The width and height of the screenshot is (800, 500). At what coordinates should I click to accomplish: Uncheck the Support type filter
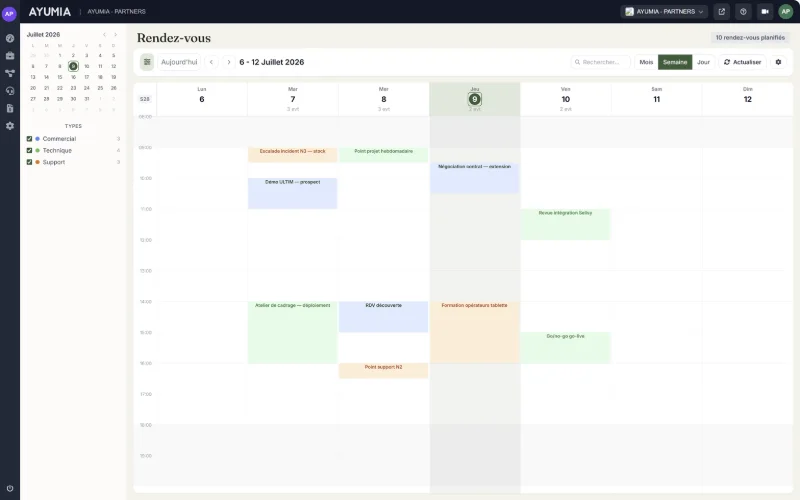pyautogui.click(x=29, y=162)
